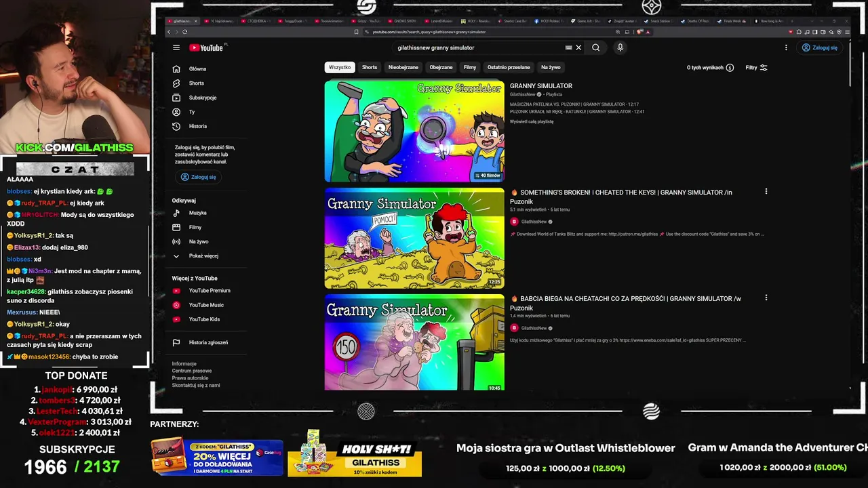
Task: Open the 'Skontaktuj się z nami' footer link
Action: click(x=196, y=386)
